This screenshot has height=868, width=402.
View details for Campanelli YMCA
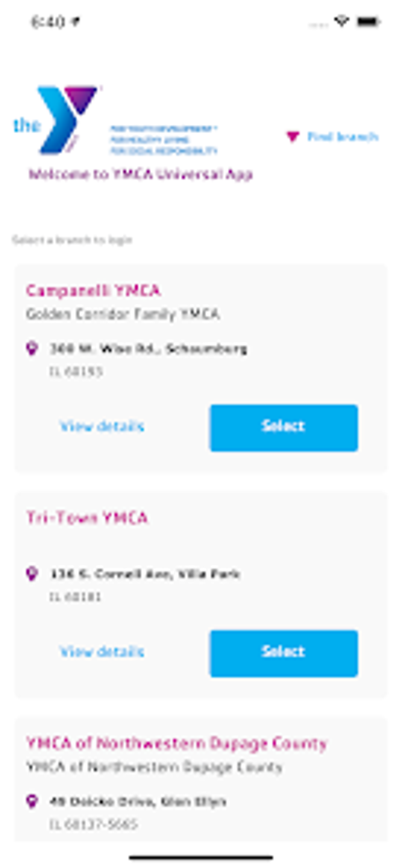(x=102, y=426)
